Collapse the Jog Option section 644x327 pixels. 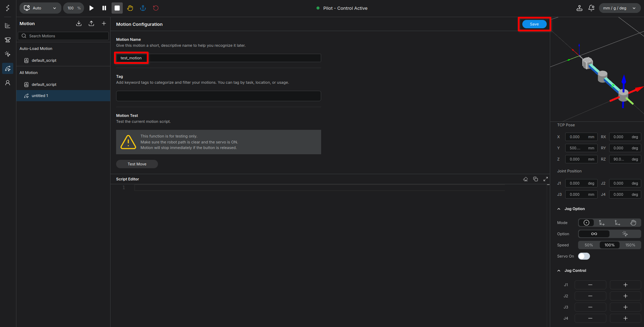coord(559,209)
